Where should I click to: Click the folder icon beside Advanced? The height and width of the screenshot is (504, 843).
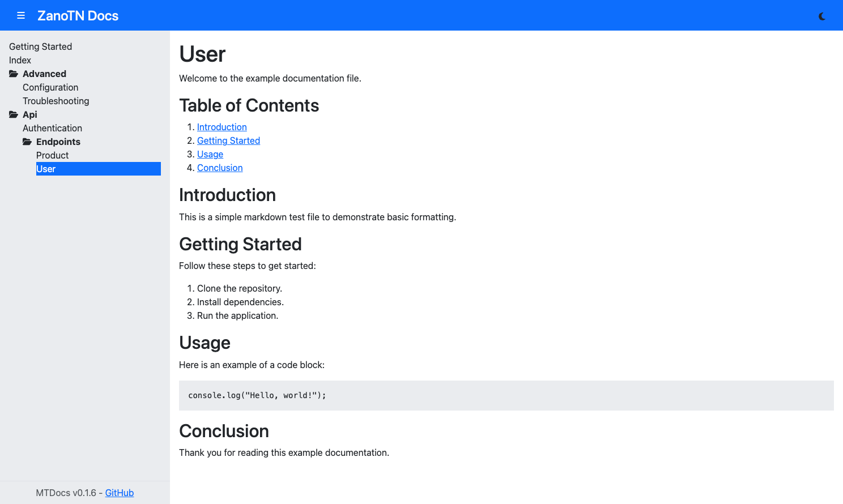[x=12, y=73]
